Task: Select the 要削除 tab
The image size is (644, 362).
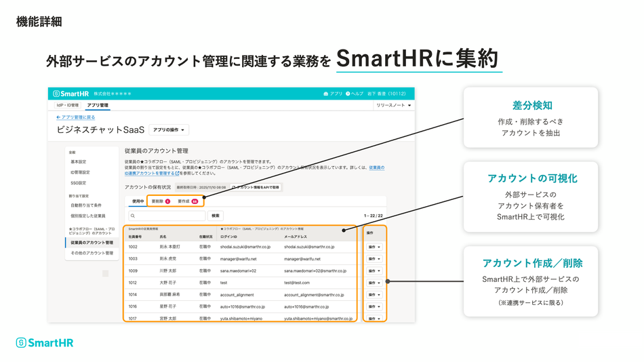Action: pyautogui.click(x=161, y=201)
